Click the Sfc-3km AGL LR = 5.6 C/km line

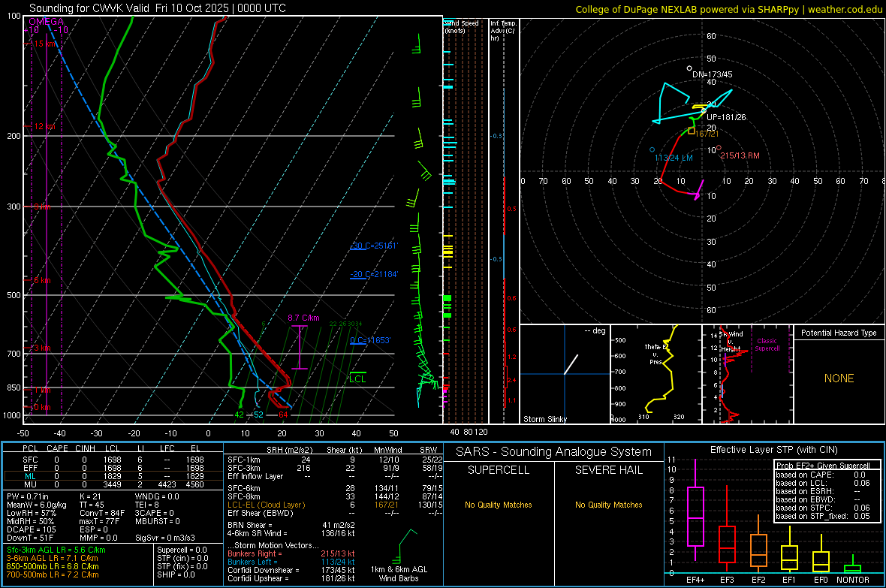pyautogui.click(x=56, y=550)
